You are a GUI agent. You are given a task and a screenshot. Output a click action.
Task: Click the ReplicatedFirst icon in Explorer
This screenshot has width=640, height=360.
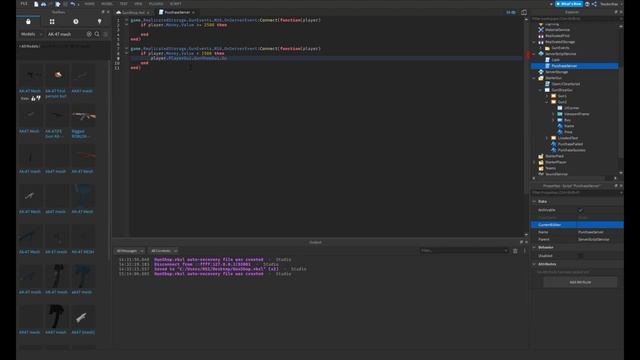point(541,36)
